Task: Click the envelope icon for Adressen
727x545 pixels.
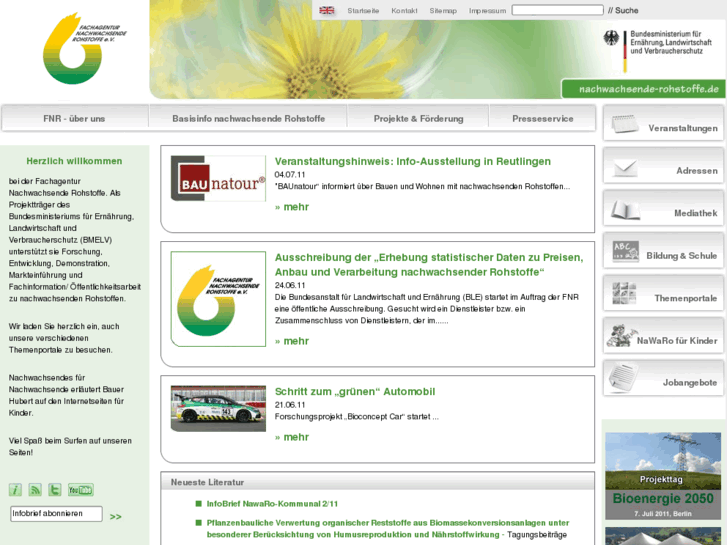Action: 625,167
